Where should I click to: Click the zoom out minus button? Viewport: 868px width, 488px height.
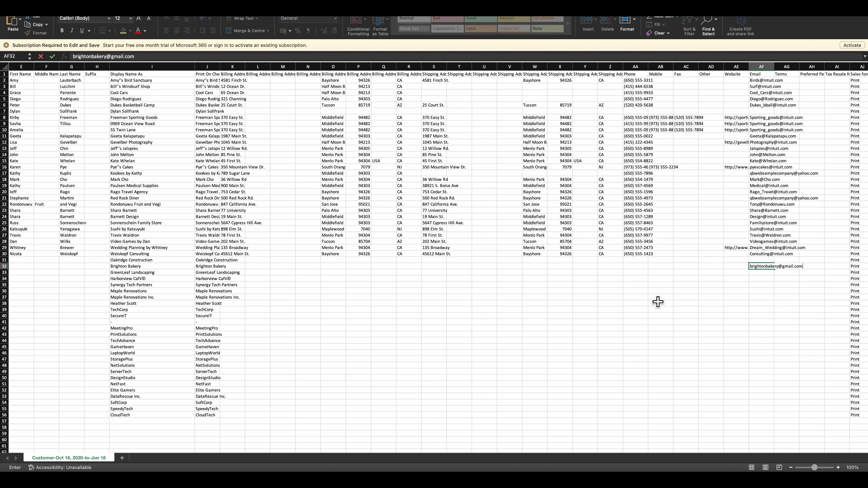click(790, 467)
